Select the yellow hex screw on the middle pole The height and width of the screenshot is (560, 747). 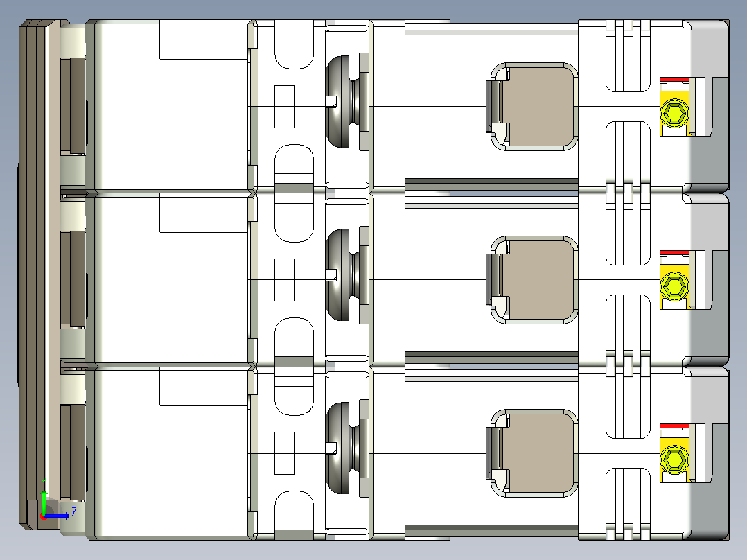click(x=675, y=286)
